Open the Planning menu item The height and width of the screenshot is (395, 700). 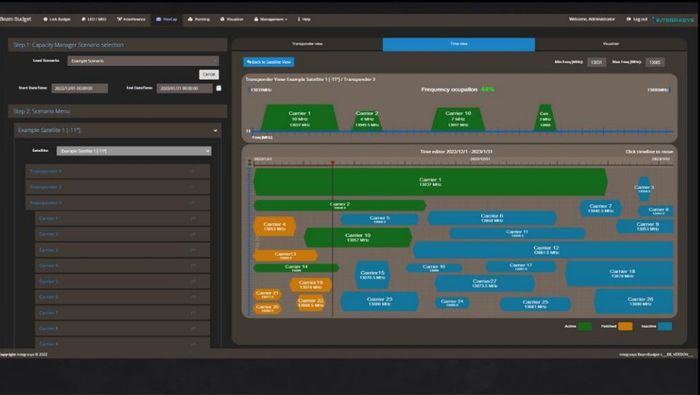click(x=199, y=19)
